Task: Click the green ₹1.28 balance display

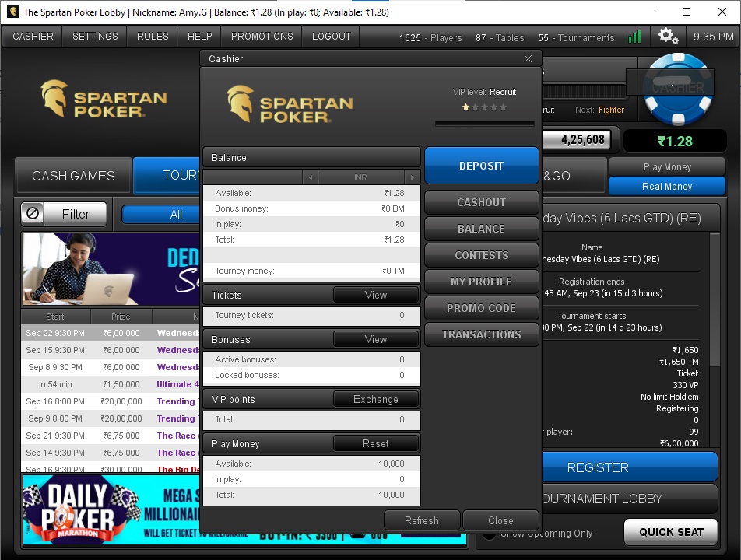Action: pyautogui.click(x=675, y=141)
